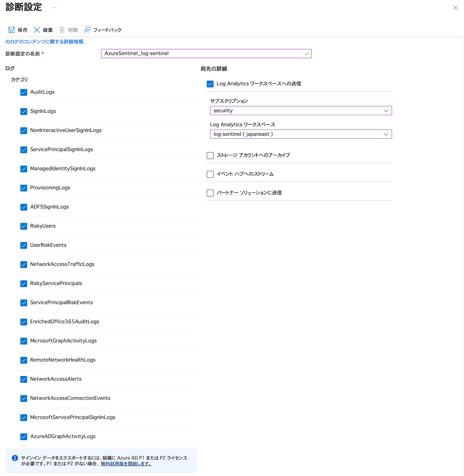Uncheck the SignInLogs category
The image size is (464, 476).
24,112
